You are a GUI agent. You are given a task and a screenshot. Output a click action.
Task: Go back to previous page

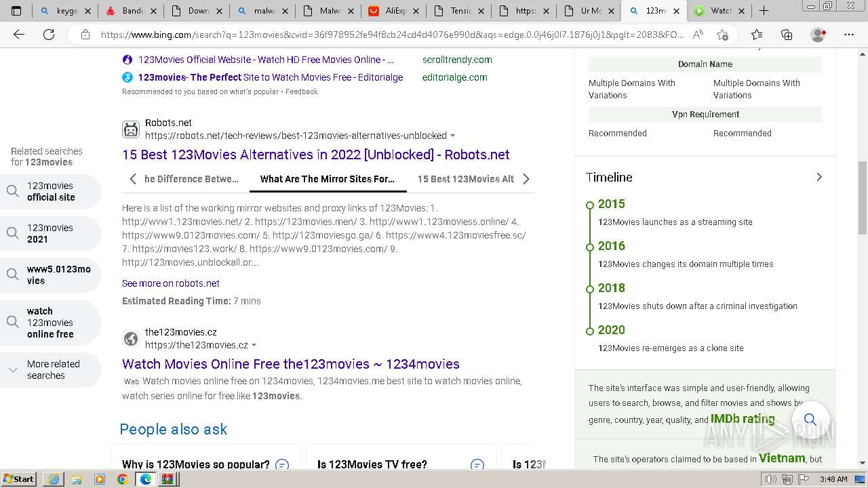click(19, 35)
